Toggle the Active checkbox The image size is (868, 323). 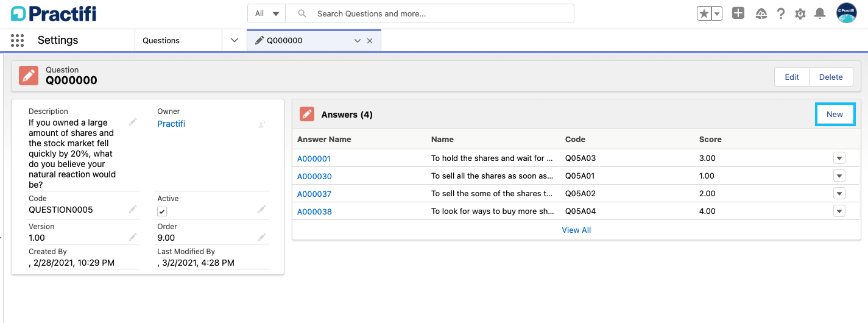click(162, 211)
